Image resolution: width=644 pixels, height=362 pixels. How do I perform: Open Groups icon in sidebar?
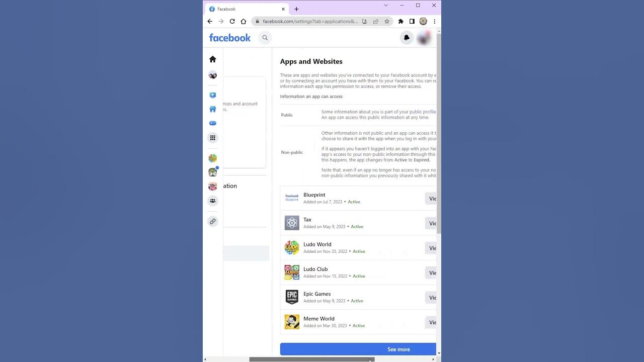click(x=213, y=201)
